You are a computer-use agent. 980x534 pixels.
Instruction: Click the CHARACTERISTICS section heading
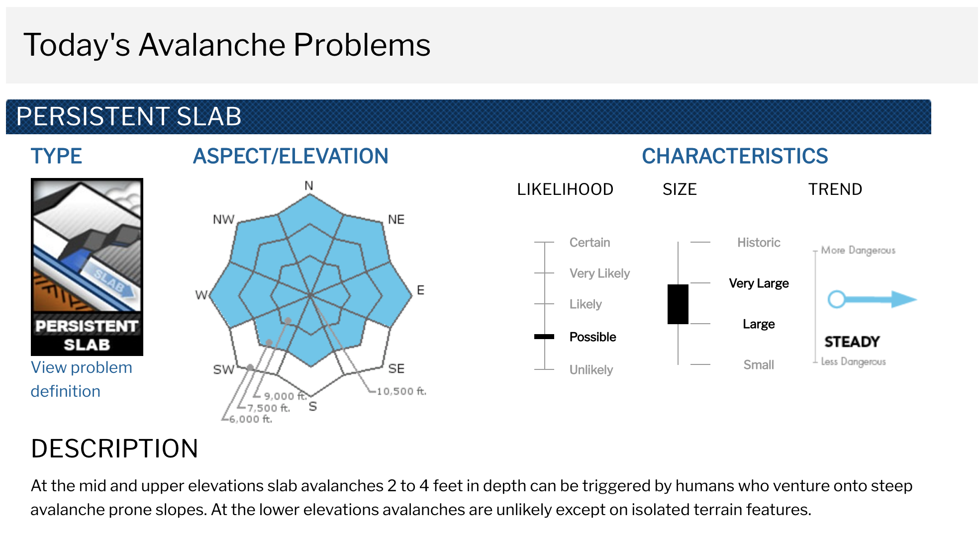tap(735, 156)
